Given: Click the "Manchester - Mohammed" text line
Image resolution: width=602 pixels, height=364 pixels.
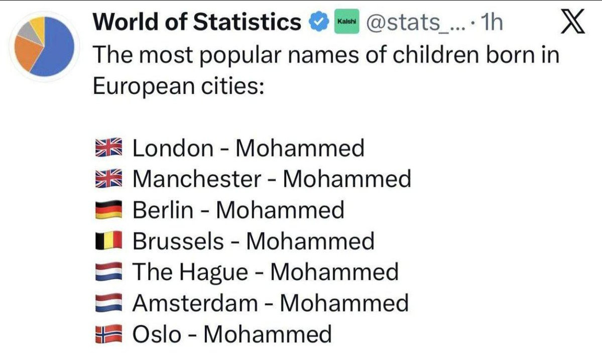Looking at the screenshot, I should [x=272, y=179].
